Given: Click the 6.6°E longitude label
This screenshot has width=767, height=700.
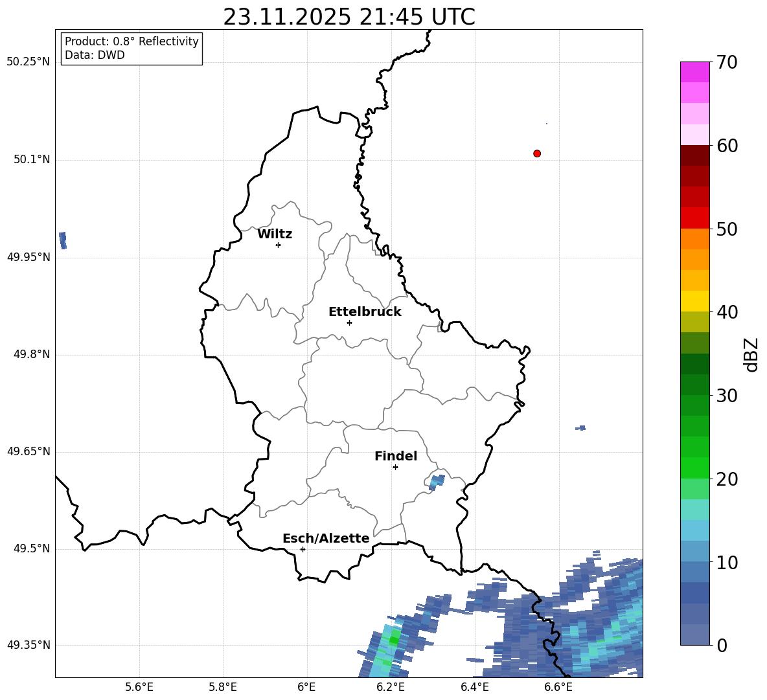Looking at the screenshot, I should point(558,688).
